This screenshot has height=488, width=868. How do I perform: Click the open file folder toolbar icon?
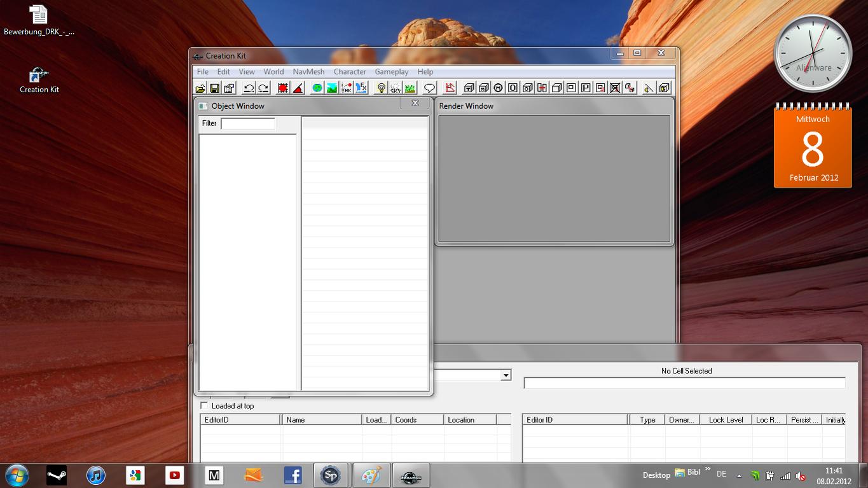tap(200, 88)
